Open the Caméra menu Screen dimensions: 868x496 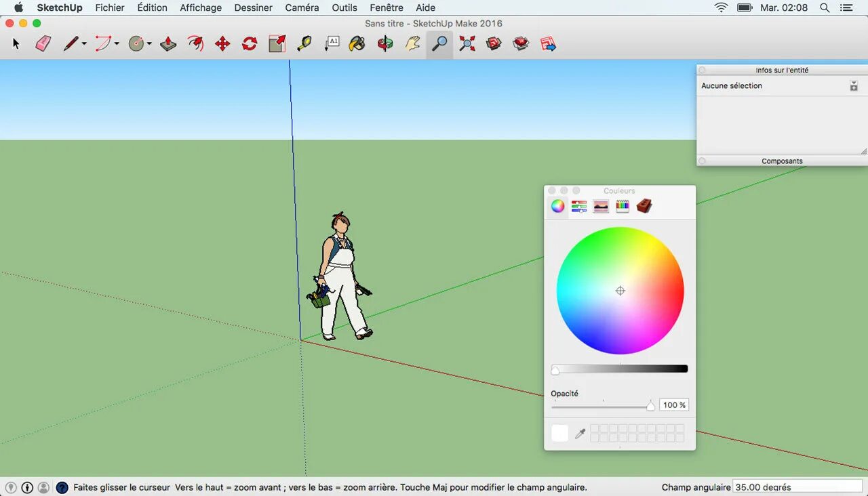pos(302,7)
